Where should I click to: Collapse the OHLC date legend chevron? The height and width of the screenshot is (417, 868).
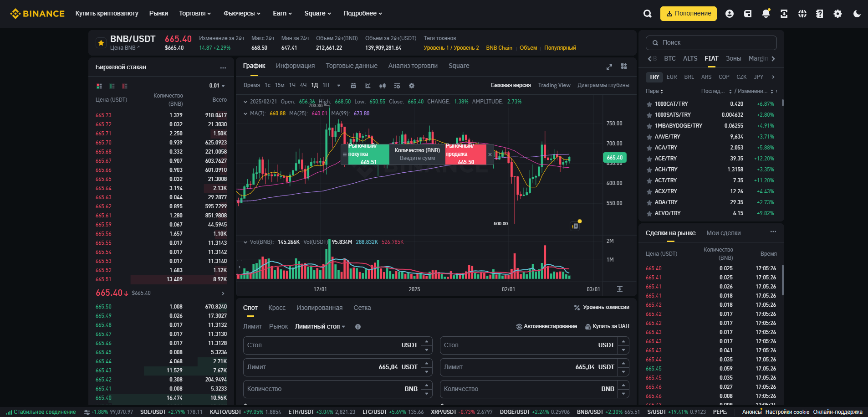point(245,102)
